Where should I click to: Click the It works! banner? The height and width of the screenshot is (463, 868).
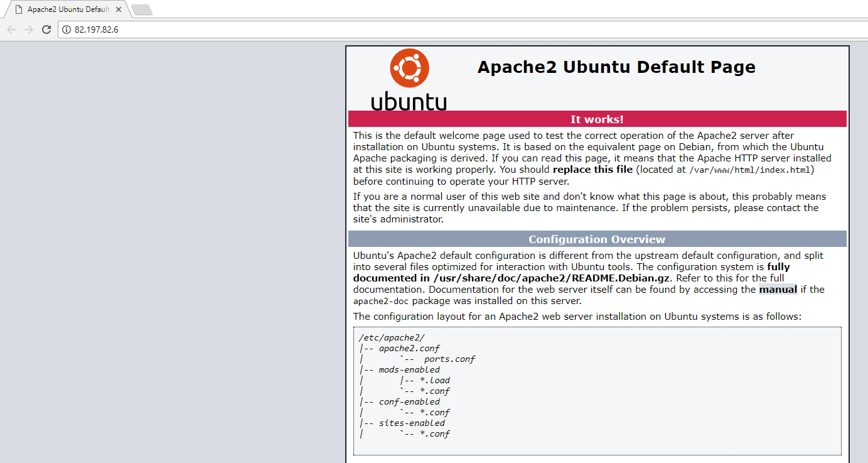597,119
